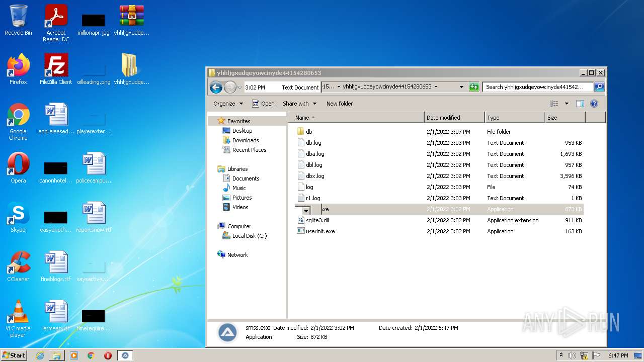Select the WinRAR archive icon on desktop
The image size is (644, 362).
[132, 20]
